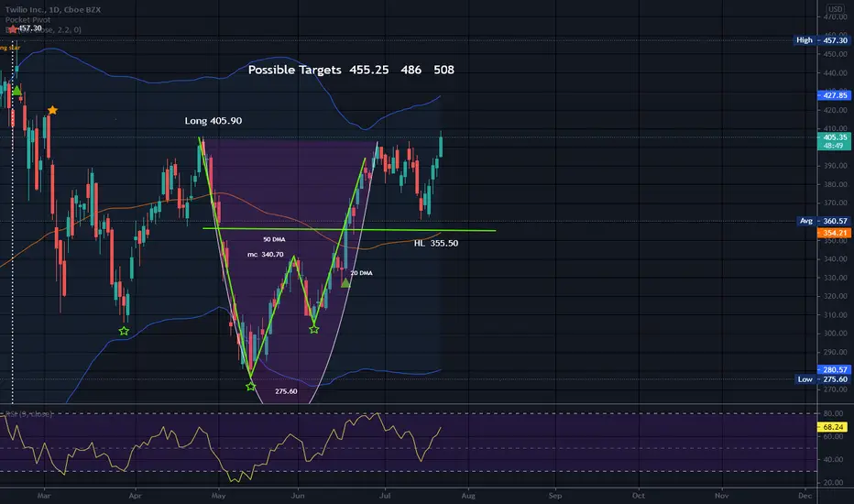This screenshot has height=504, width=854.
Task: Select the 20 DMA label
Action: pyautogui.click(x=362, y=273)
